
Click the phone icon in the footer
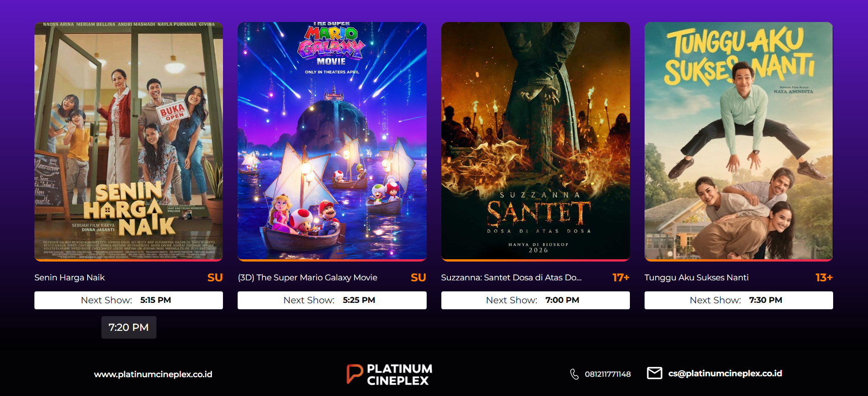pyautogui.click(x=574, y=374)
